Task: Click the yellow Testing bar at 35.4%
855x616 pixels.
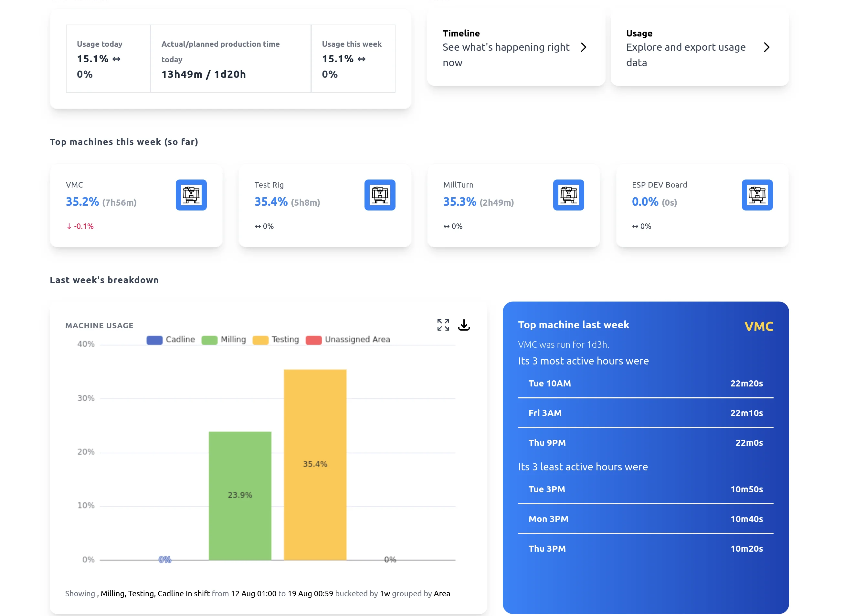Action: click(x=315, y=464)
